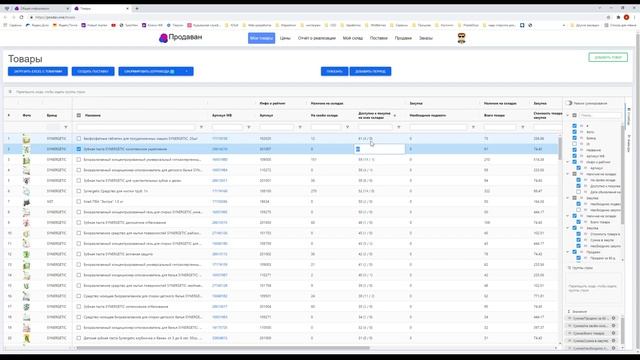
Task: Go back with the browser back arrow
Action: (x=5, y=17)
